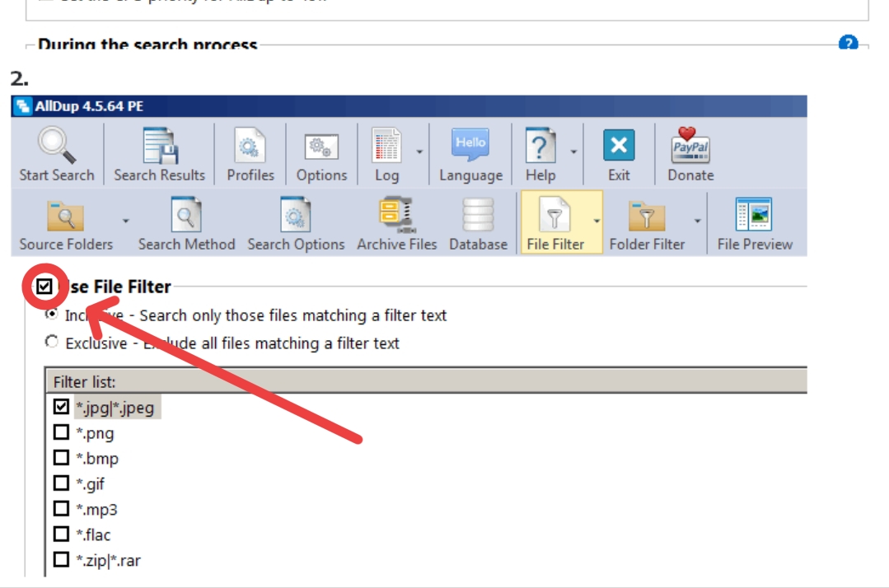Viewport: 889px width, 588px height.
Task: Click the PayPal Donate icon
Action: (690, 146)
